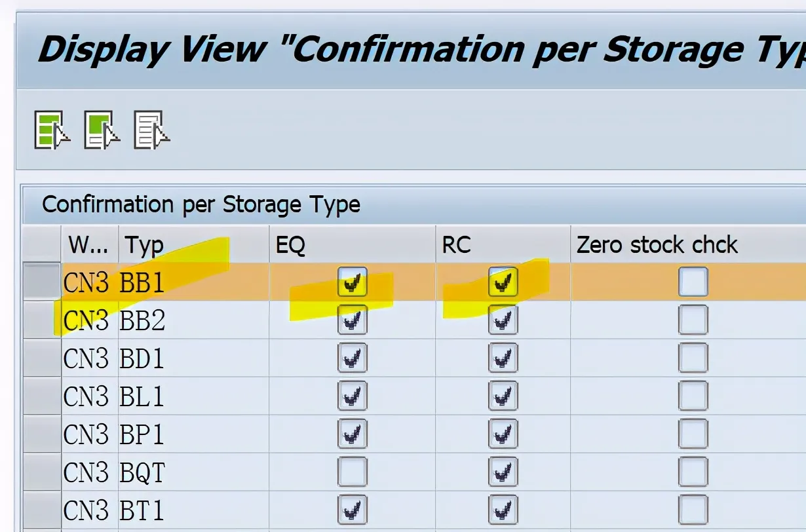Uncheck RC checkbox for storage type BL1

click(503, 396)
